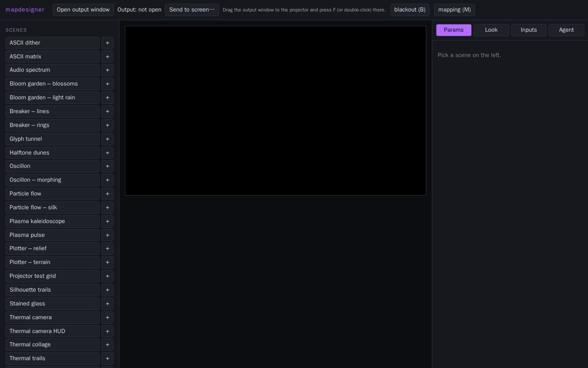The width and height of the screenshot is (588, 368).
Task: Click plus beside Thermal camera
Action: click(x=107, y=317)
